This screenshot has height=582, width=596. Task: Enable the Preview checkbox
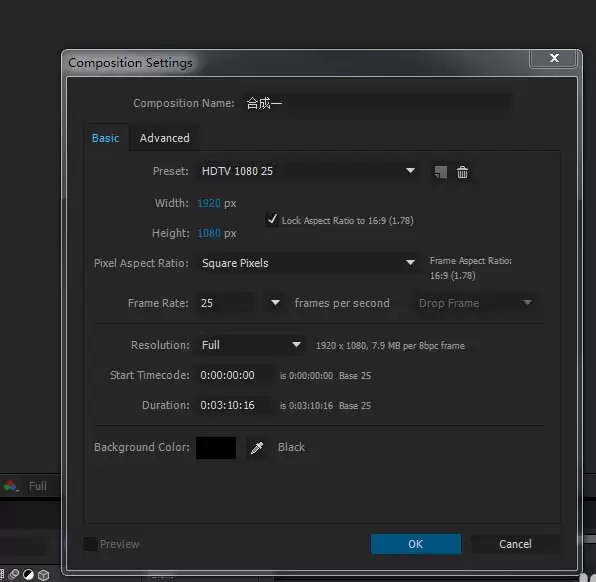pyautogui.click(x=90, y=544)
